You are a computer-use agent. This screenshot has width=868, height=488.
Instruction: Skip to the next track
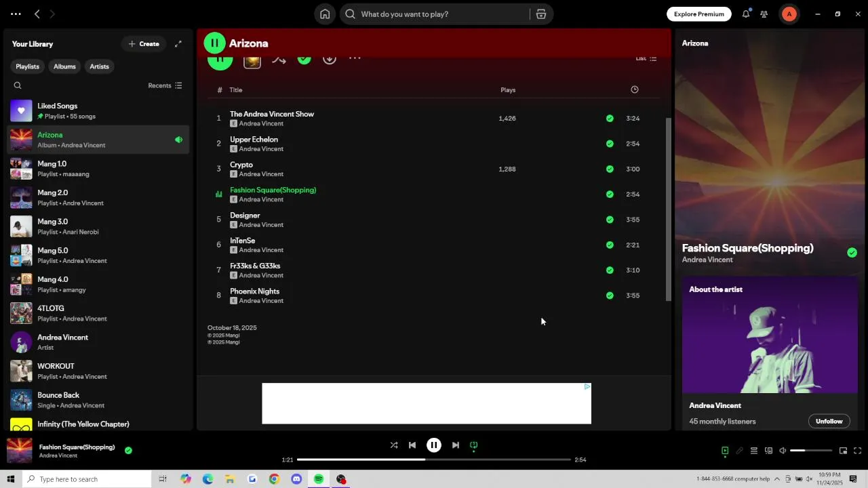click(x=456, y=445)
